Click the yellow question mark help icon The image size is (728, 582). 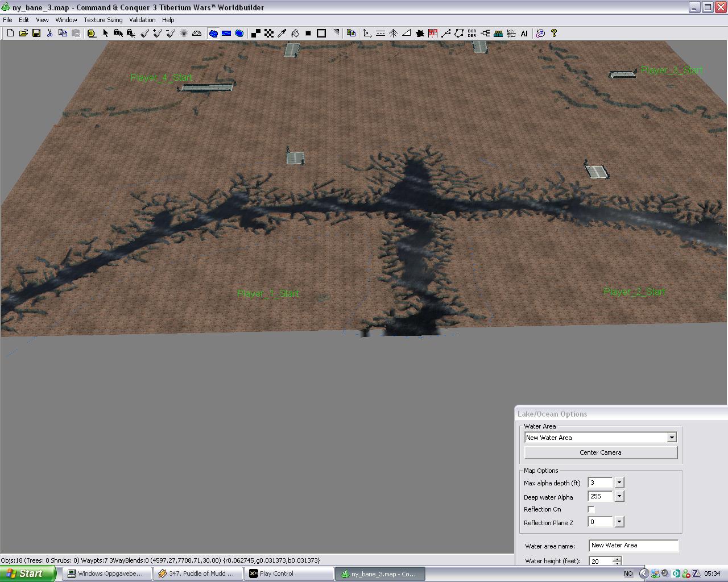[x=554, y=34]
